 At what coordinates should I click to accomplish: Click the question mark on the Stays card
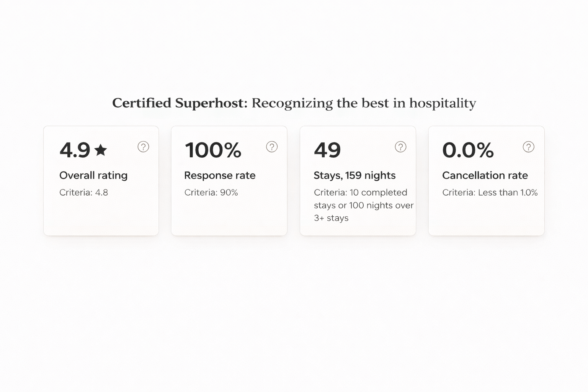point(400,147)
